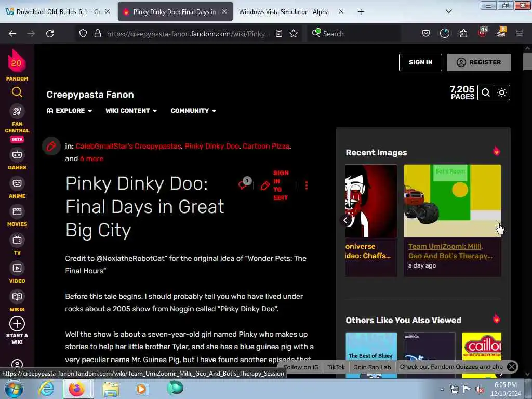Toggle reader view in address bar
Image resolution: width=532 pixels, height=399 pixels.
tap(279, 33)
